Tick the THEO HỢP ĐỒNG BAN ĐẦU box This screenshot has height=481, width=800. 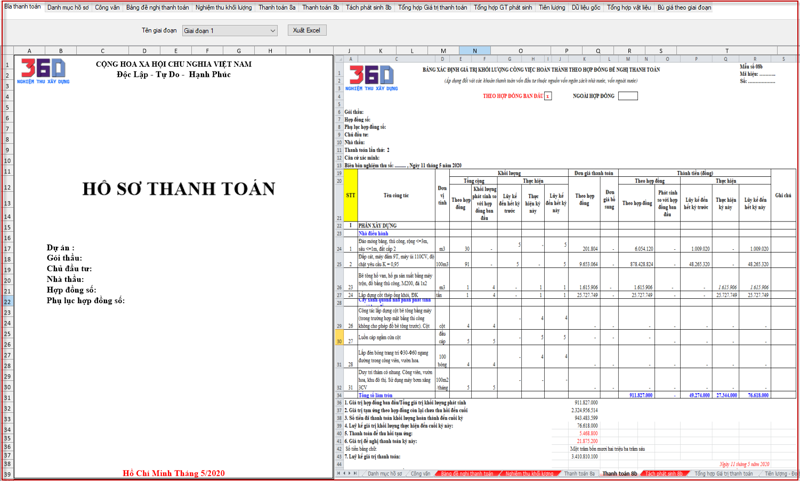coord(548,96)
